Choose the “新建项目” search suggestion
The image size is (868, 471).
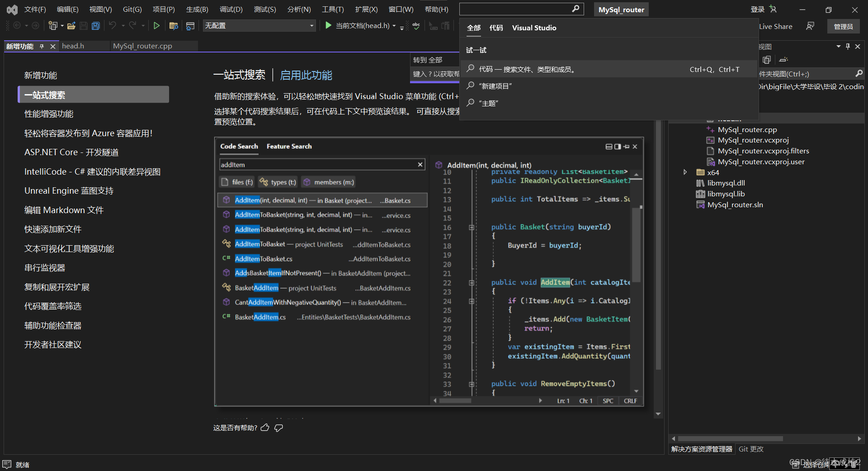(x=609, y=86)
